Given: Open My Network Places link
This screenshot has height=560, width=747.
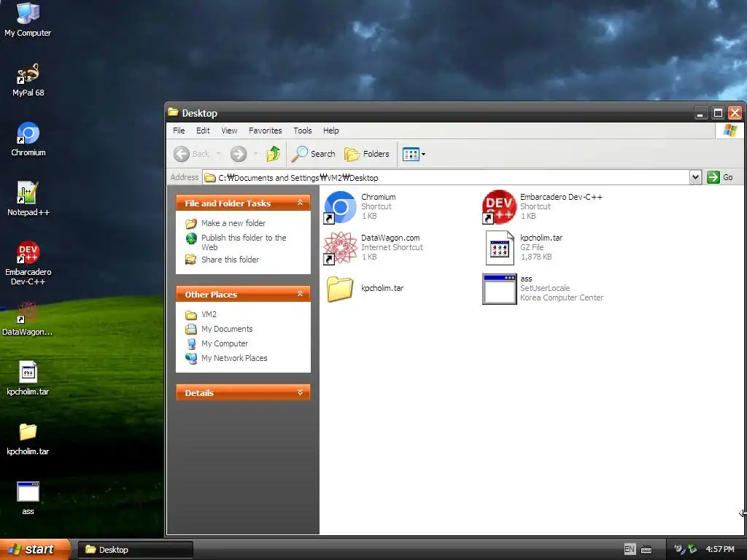Looking at the screenshot, I should (226, 358).
